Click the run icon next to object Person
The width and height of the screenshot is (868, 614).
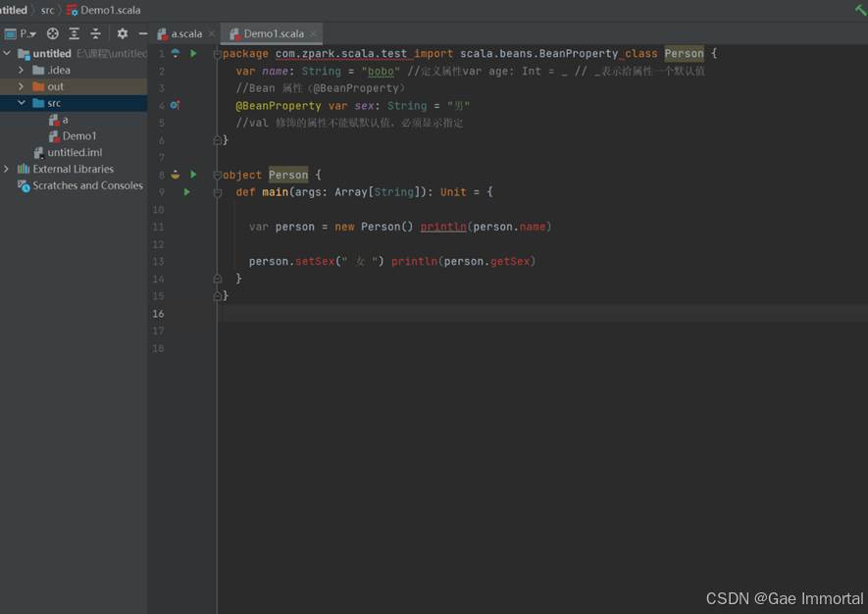[x=192, y=174]
